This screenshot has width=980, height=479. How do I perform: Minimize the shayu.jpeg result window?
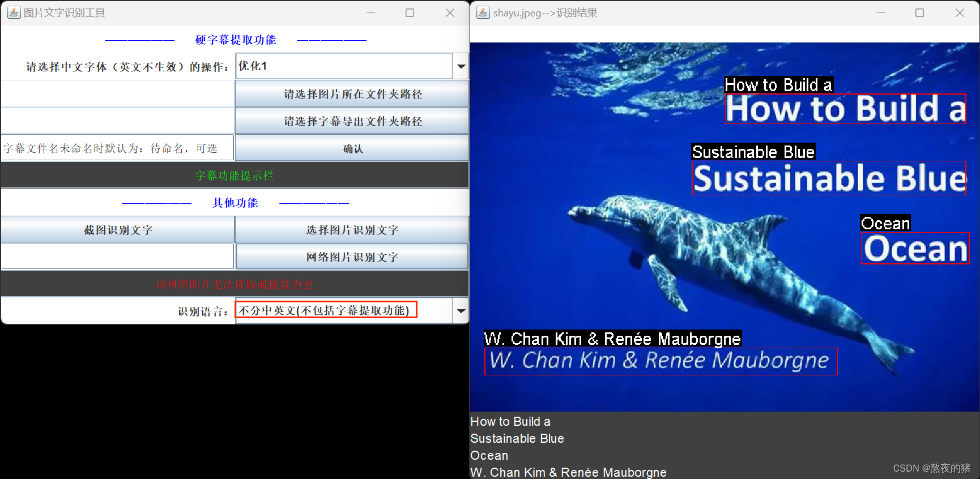[881, 12]
